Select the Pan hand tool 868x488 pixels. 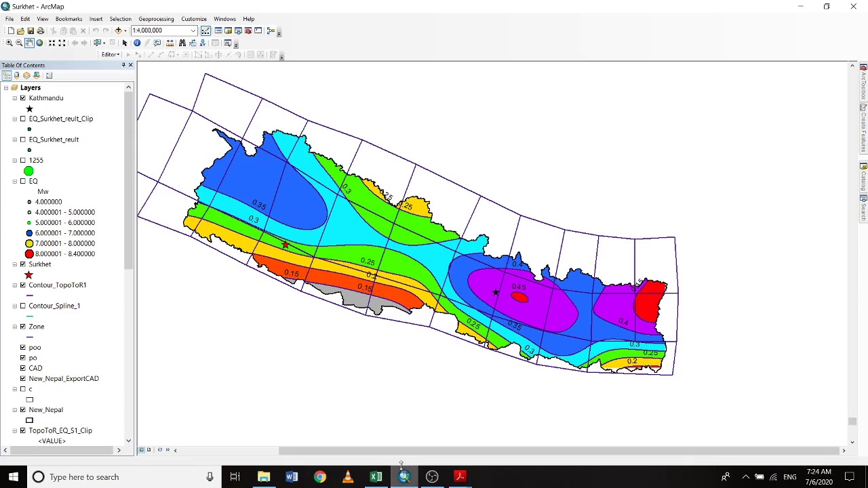point(29,43)
